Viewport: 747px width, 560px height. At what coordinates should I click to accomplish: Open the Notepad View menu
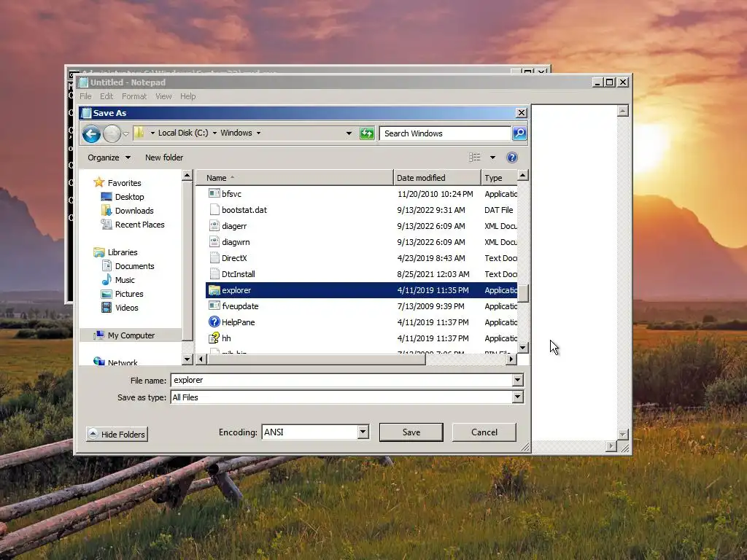[x=163, y=96]
